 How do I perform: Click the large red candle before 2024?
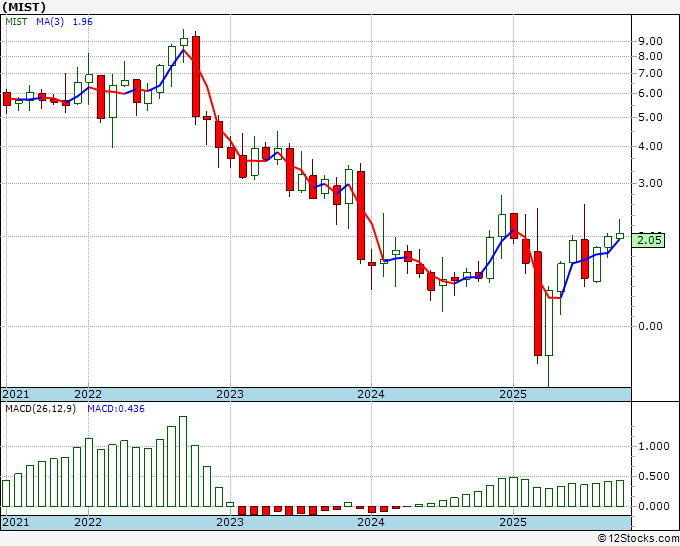click(x=361, y=216)
